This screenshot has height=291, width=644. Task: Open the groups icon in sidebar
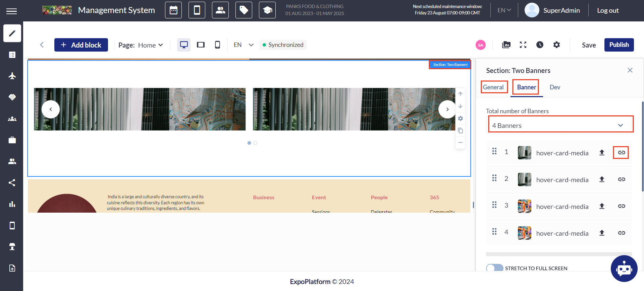pos(12,119)
